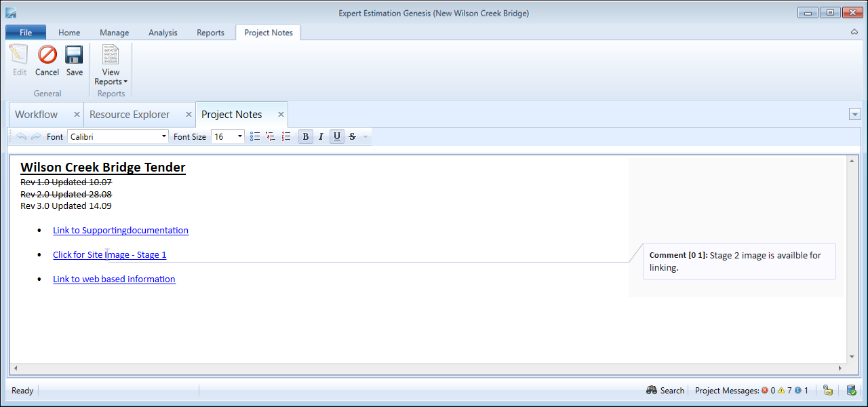Click the Save icon in the ribbon
The height and width of the screenshot is (407, 868).
[x=74, y=60]
